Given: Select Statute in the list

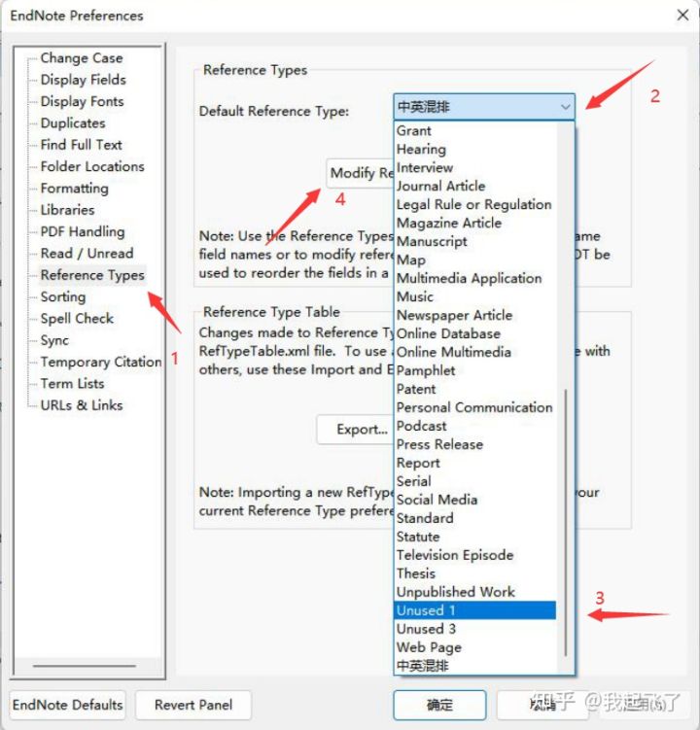Looking at the screenshot, I should 475,537.
